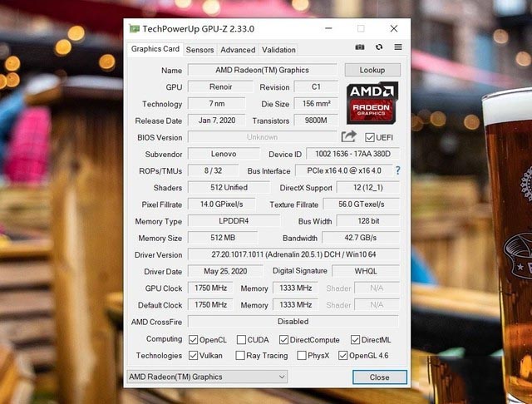
Task: Click the Die Size value 156 mm²
Action: click(316, 103)
